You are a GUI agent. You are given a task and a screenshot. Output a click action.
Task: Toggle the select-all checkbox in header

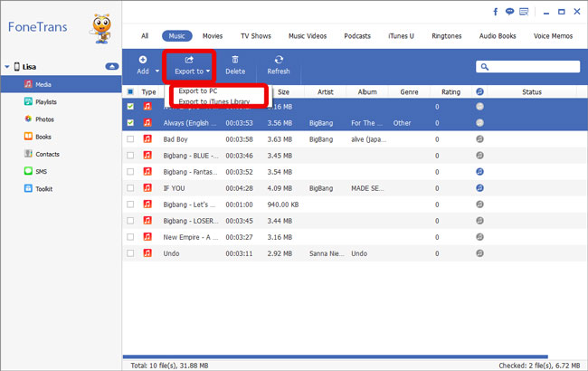point(130,92)
